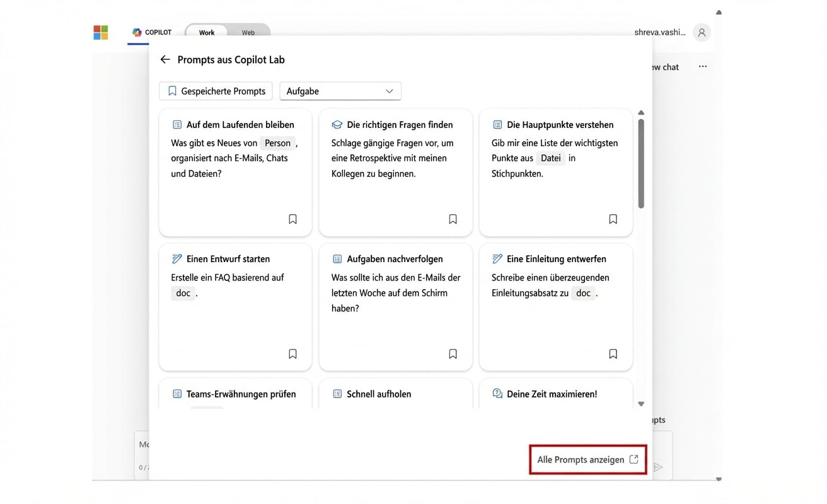Open the three-dots more options menu

pyautogui.click(x=702, y=67)
